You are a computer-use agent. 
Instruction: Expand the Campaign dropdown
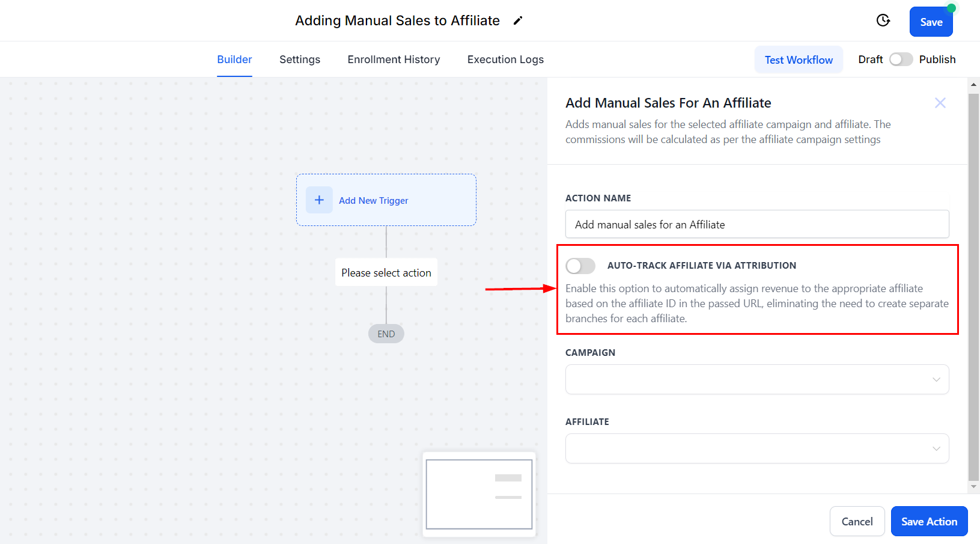756,379
